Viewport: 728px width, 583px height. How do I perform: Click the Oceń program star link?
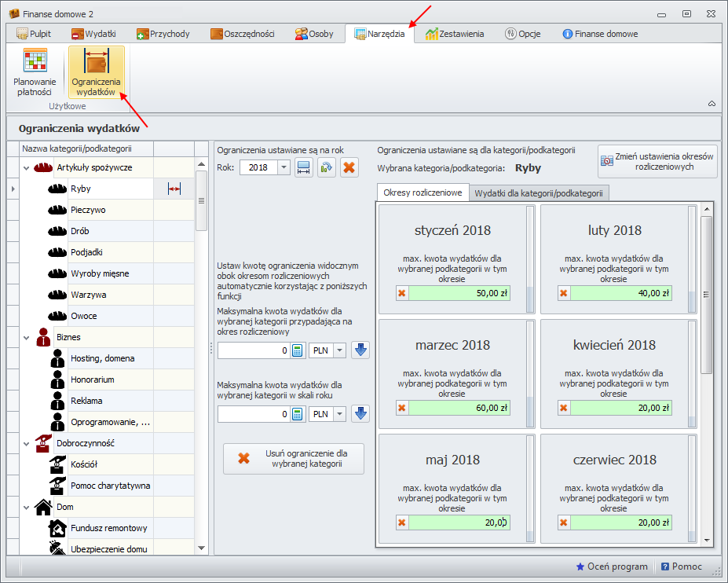[x=612, y=566]
